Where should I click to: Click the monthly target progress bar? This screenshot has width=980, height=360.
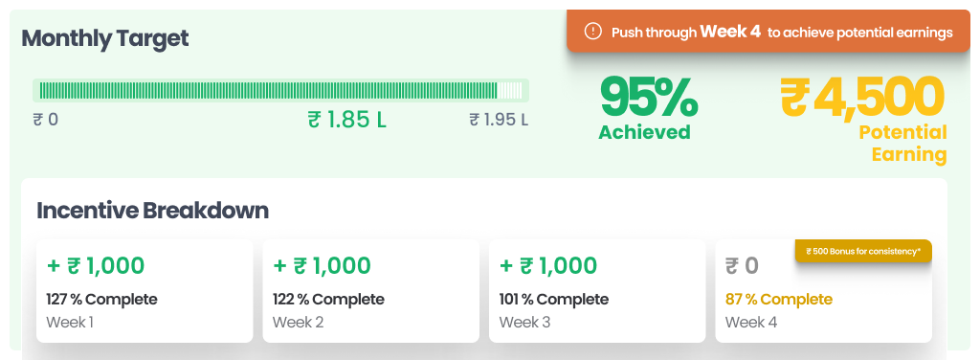coord(280,91)
